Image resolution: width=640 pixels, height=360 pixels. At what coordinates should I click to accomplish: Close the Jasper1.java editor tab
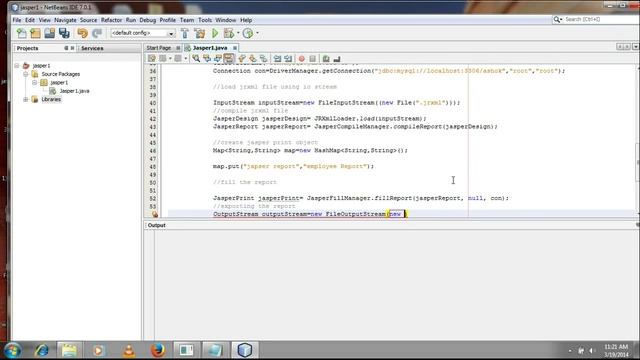[x=235, y=48]
